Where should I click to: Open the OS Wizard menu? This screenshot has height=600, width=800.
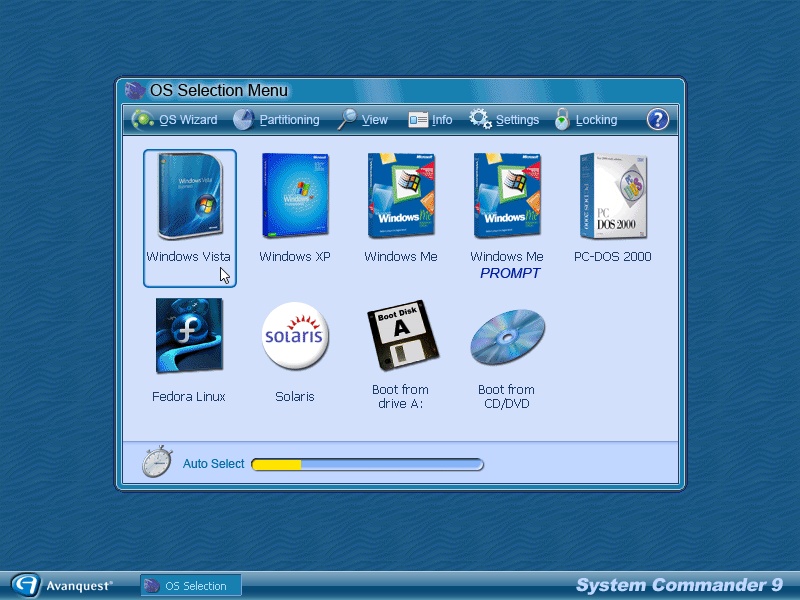tap(188, 120)
